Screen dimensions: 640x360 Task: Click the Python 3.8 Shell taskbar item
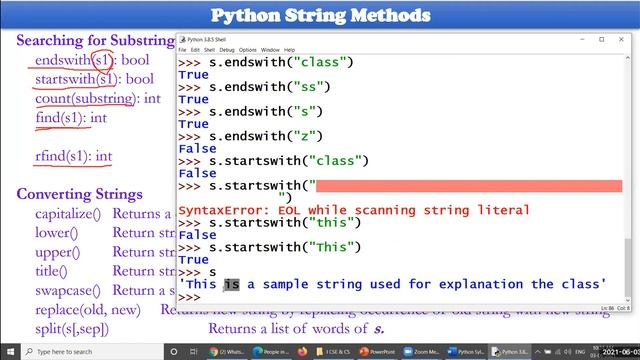(510, 352)
